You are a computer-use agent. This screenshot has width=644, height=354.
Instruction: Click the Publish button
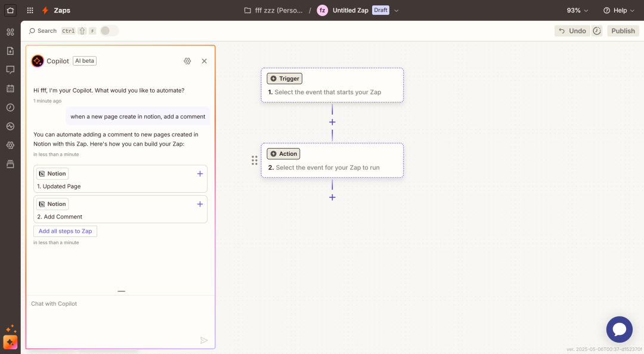623,31
